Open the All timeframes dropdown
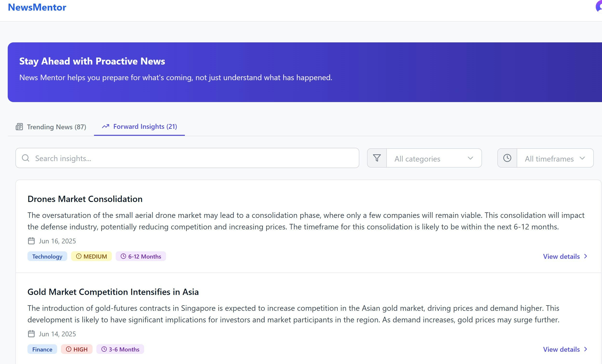This screenshot has width=602, height=364. (555, 158)
